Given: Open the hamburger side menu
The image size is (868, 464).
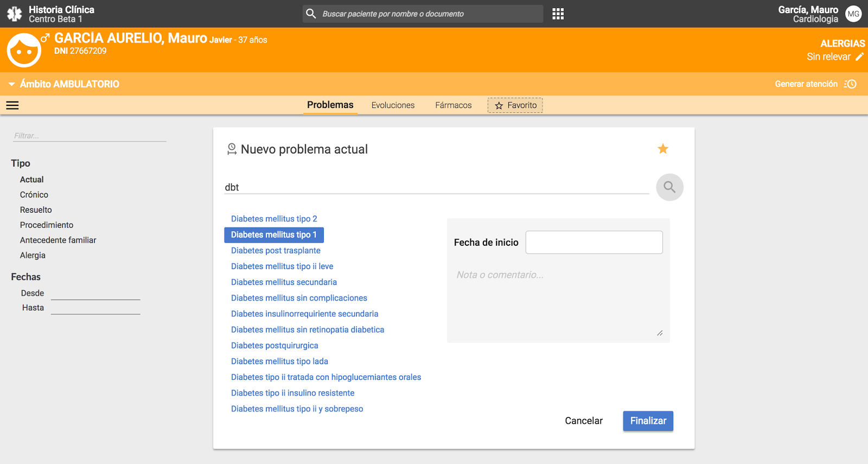Looking at the screenshot, I should [x=12, y=105].
